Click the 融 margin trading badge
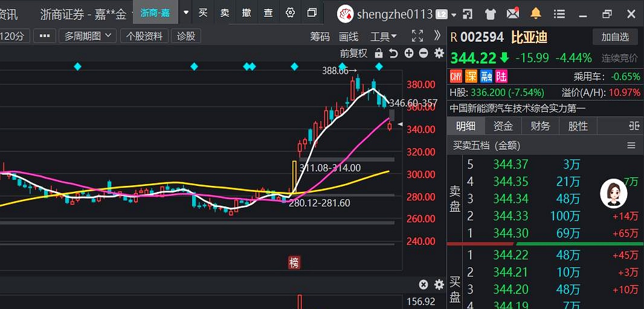644x309 pixels. click(x=487, y=76)
